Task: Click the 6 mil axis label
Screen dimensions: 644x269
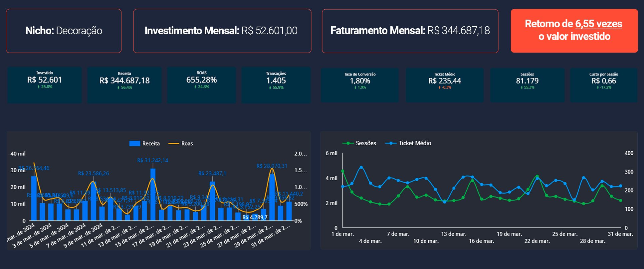Action: tap(331, 153)
